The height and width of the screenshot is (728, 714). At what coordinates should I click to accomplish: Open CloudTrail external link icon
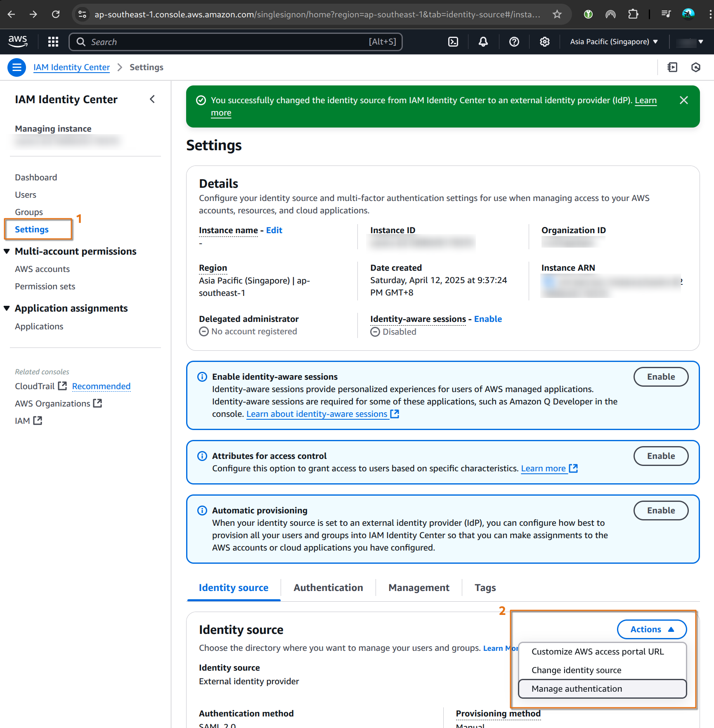[x=62, y=386]
